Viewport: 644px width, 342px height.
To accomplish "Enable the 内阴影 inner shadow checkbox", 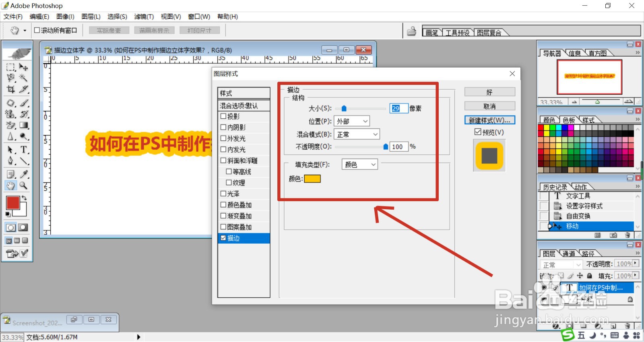I will pos(223,127).
